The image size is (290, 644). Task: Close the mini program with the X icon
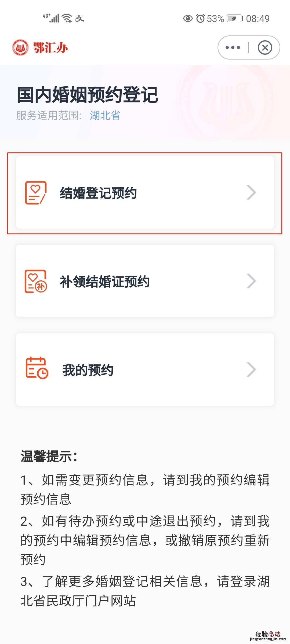[265, 48]
